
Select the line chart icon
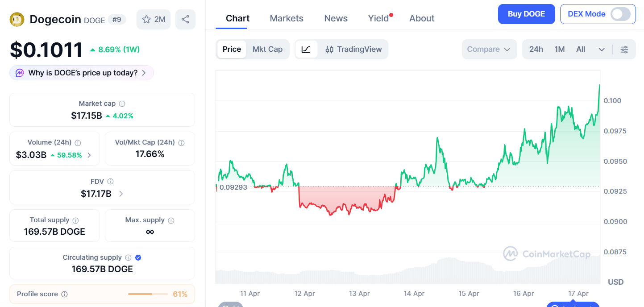306,49
